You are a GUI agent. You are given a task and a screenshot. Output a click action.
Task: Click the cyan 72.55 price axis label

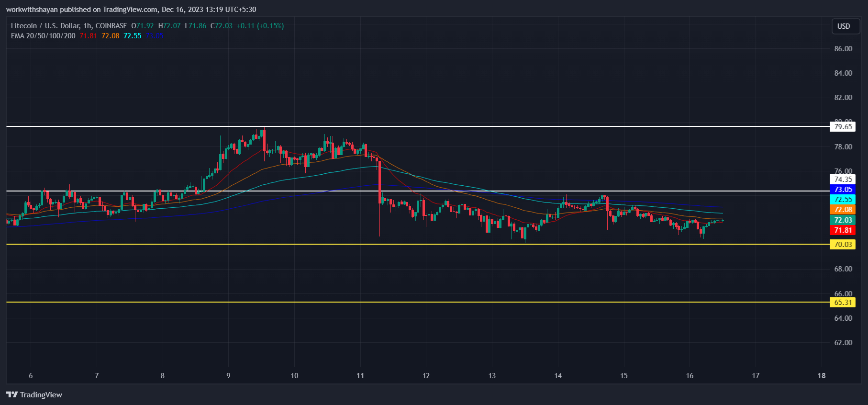click(x=843, y=200)
